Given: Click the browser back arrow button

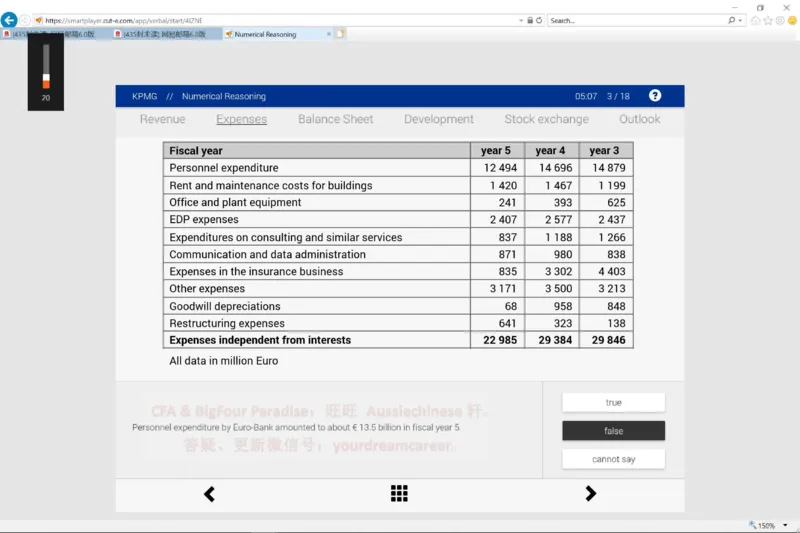Looking at the screenshot, I should click(x=9, y=20).
